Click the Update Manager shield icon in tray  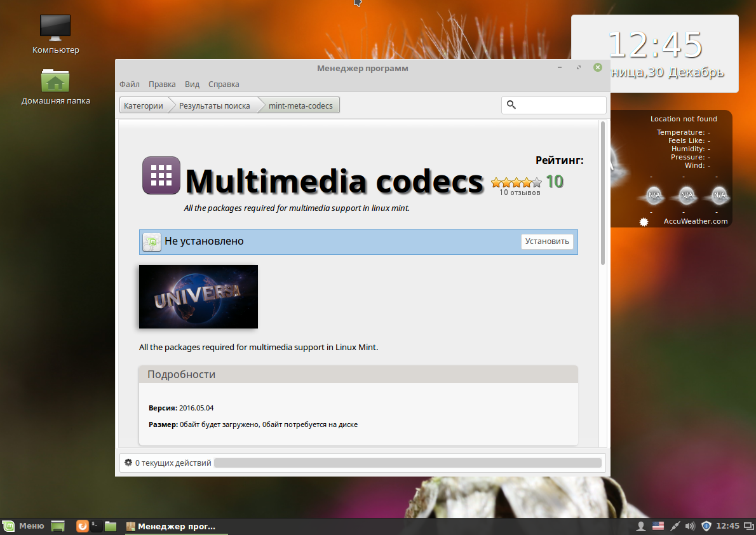pyautogui.click(x=706, y=526)
